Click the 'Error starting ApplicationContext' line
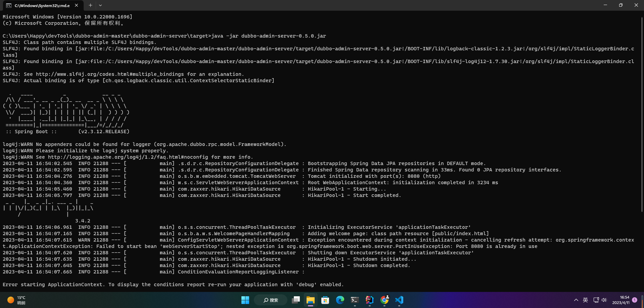 [173, 285]
